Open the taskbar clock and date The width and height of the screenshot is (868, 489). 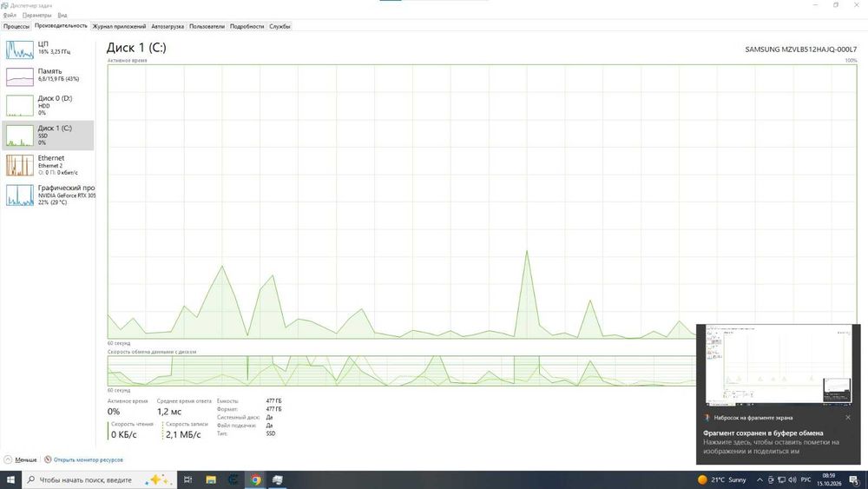(x=829, y=479)
